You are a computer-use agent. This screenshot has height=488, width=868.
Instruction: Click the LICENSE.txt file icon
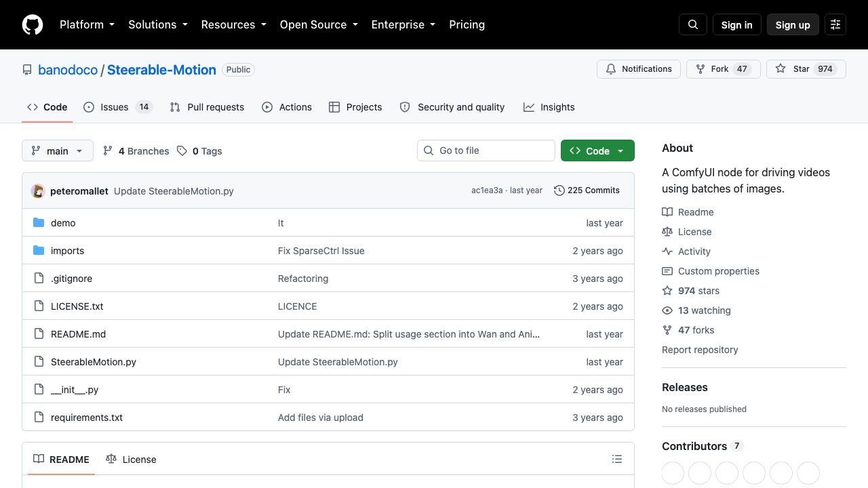click(x=39, y=306)
